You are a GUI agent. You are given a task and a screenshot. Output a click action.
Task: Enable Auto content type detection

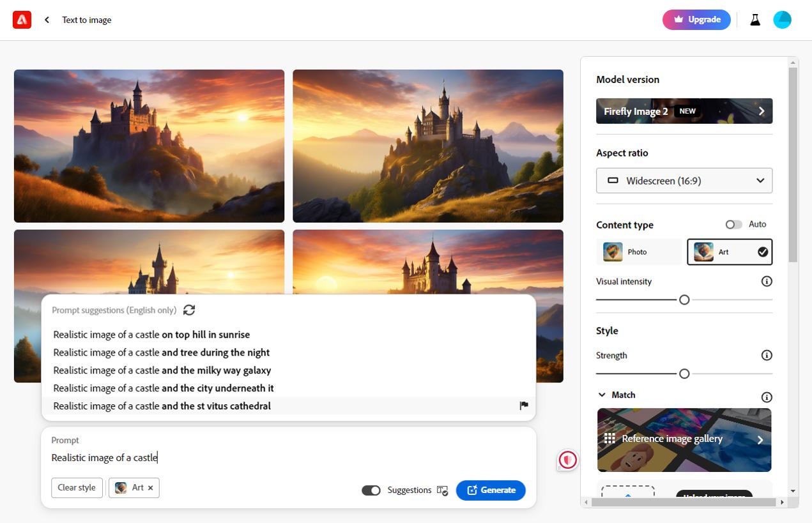click(x=733, y=224)
